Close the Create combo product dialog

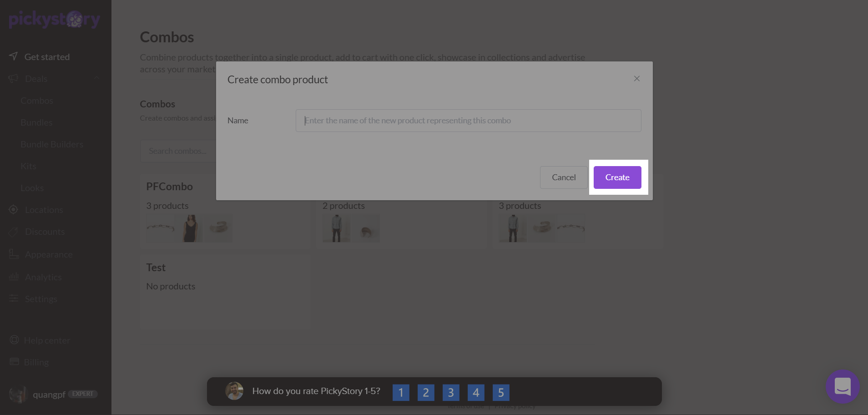(x=637, y=79)
